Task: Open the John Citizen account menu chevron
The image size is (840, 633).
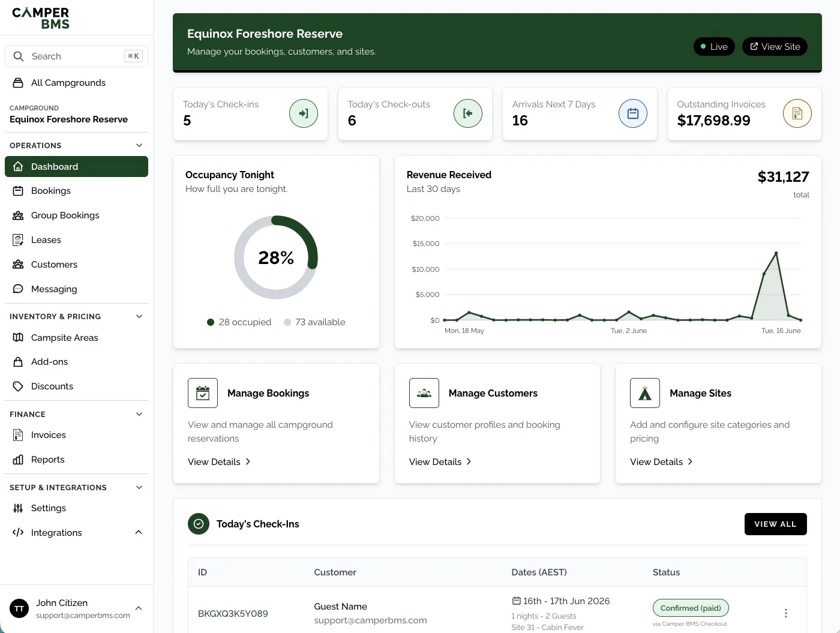Action: [x=139, y=608]
